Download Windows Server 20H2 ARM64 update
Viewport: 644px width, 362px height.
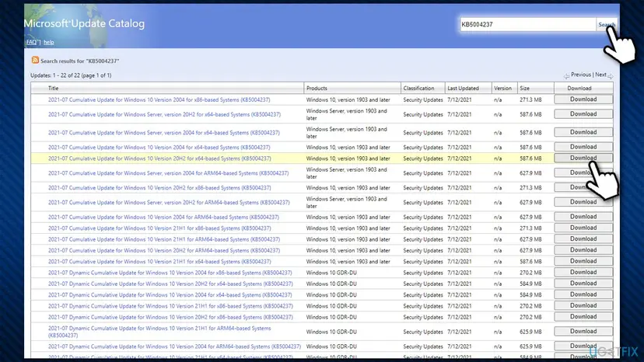tap(583, 202)
